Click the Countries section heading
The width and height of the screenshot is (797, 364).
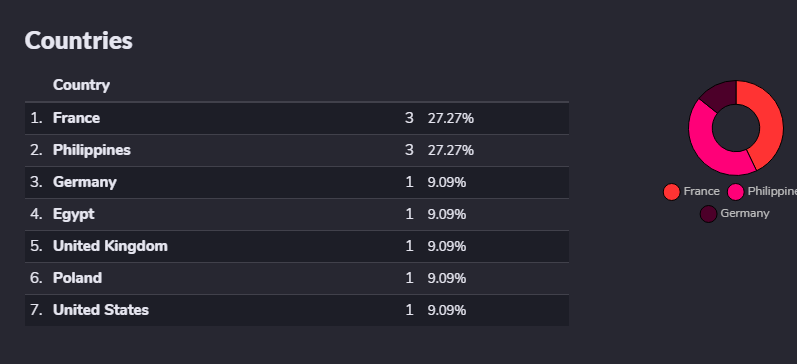78,41
